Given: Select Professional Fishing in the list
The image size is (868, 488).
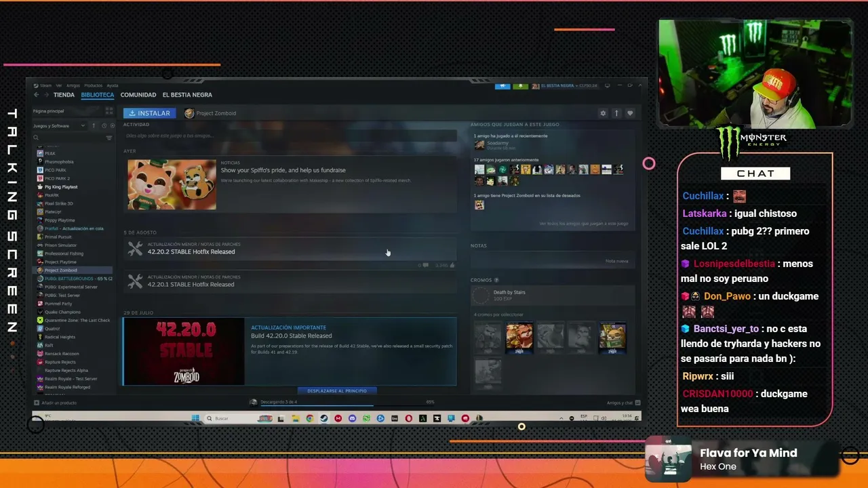Looking at the screenshot, I should [64, 253].
